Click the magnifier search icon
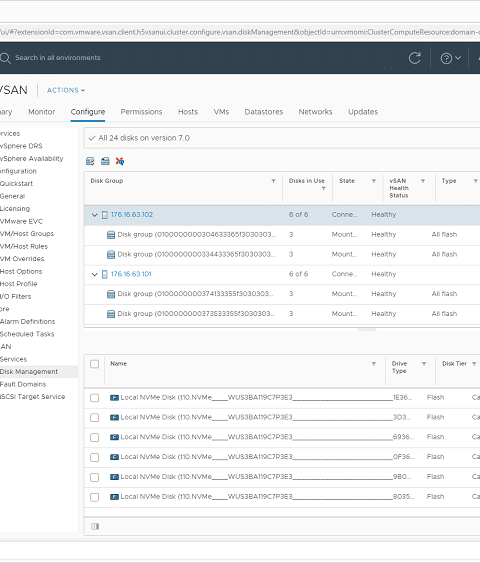The width and height of the screenshot is (480, 563). tap(5, 58)
